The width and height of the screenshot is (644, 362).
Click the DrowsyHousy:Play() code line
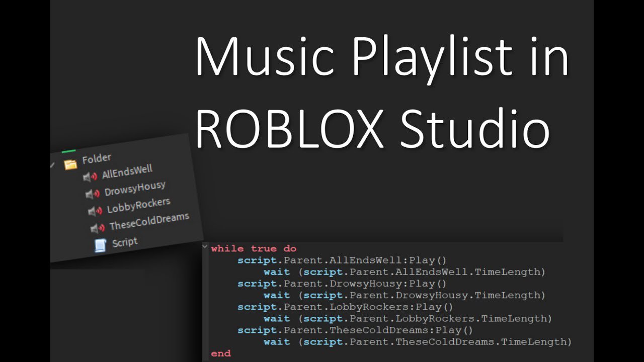click(x=342, y=284)
